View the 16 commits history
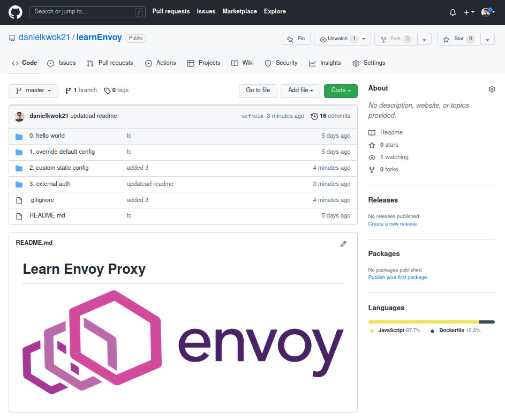 tap(331, 116)
